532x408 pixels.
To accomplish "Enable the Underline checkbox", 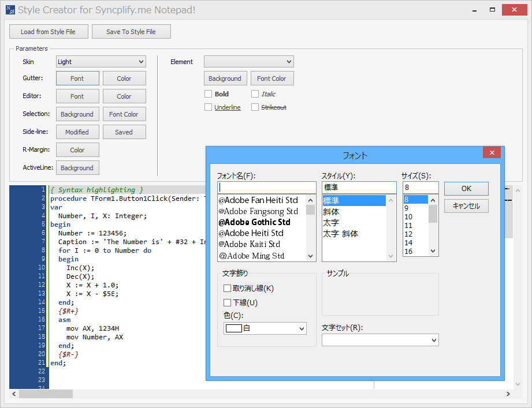I will click(209, 107).
